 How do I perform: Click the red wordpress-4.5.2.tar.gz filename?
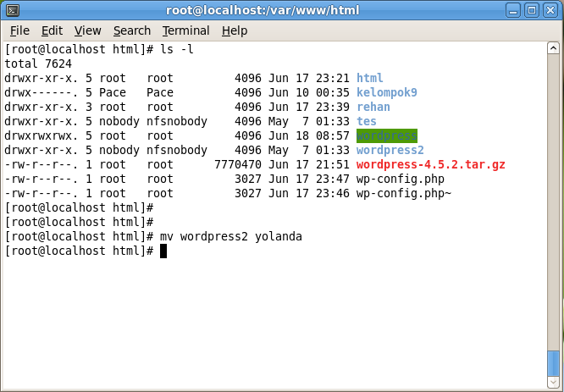(x=430, y=164)
